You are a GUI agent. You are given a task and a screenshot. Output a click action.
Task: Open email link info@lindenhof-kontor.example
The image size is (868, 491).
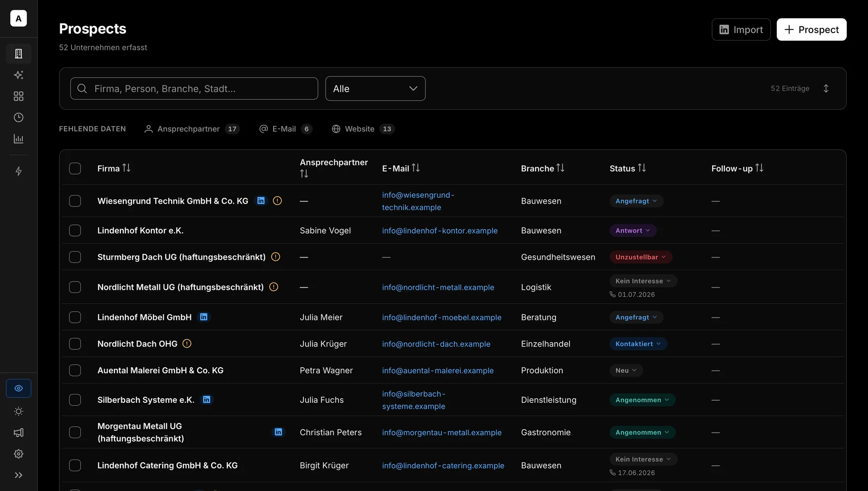(439, 230)
